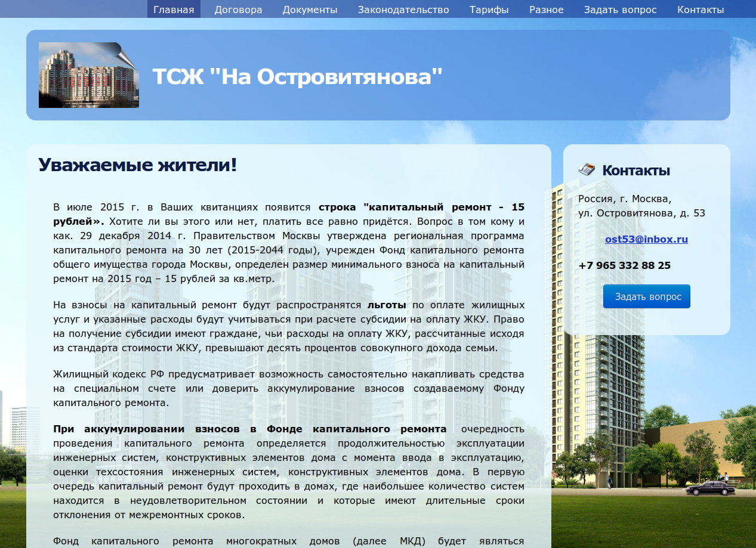The width and height of the screenshot is (756, 548).
Task: Select Законодательство in the top navigation
Action: coord(403,10)
